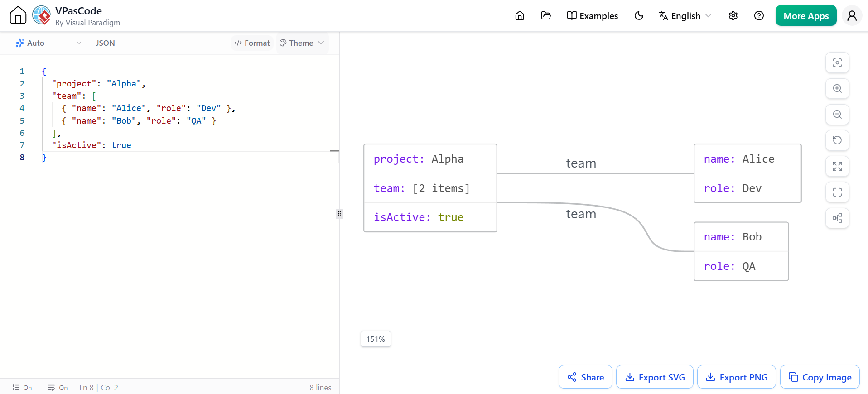This screenshot has height=394, width=868.
Task: Export the diagram as PNG
Action: coord(737,377)
